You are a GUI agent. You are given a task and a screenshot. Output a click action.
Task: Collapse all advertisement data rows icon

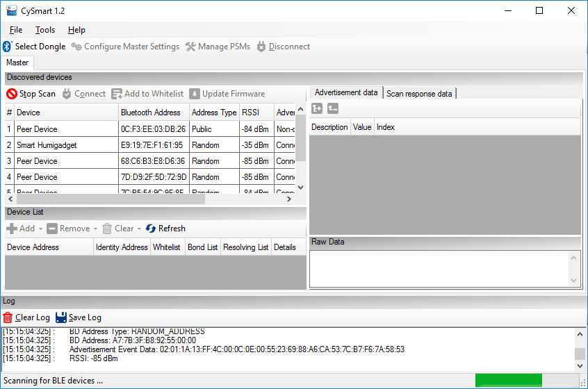333,108
